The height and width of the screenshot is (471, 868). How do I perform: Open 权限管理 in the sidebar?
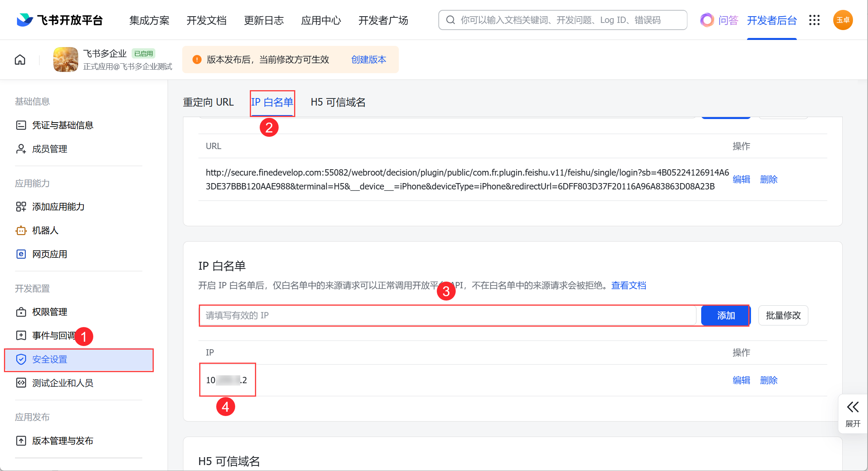point(49,312)
